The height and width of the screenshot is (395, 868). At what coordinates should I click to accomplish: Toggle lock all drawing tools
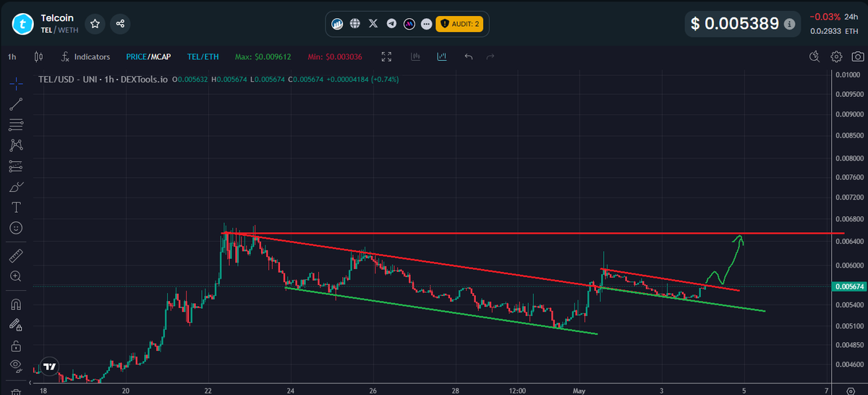click(16, 345)
